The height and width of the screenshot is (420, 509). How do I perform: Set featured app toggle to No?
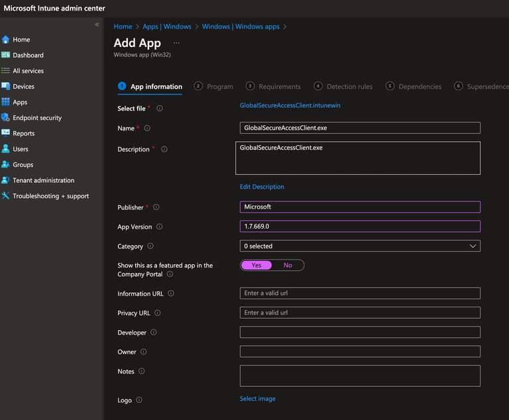pyautogui.click(x=288, y=265)
